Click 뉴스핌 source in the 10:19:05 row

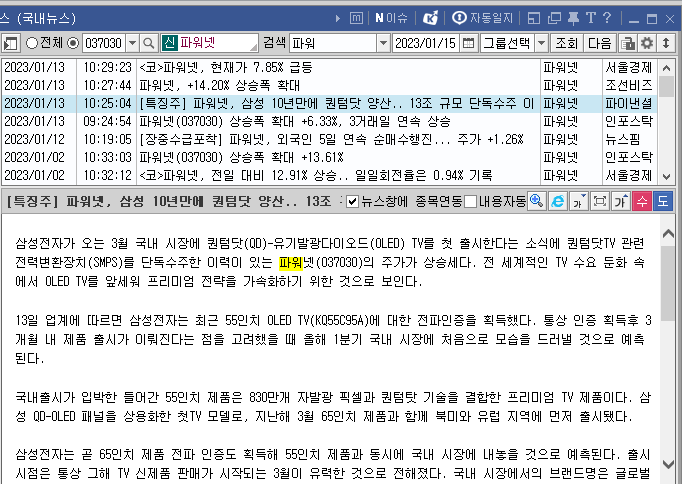tap(622, 139)
